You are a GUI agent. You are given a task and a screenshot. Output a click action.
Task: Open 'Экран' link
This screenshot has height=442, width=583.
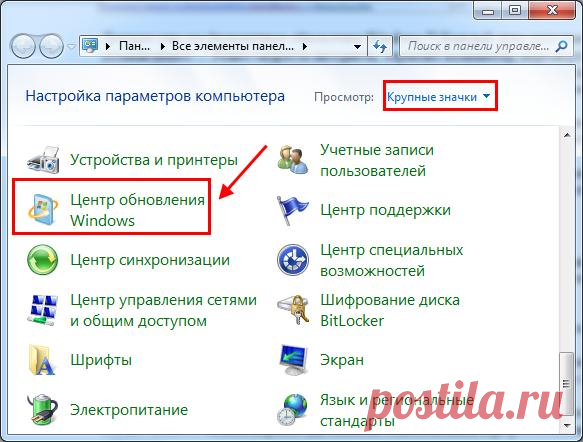[342, 360]
